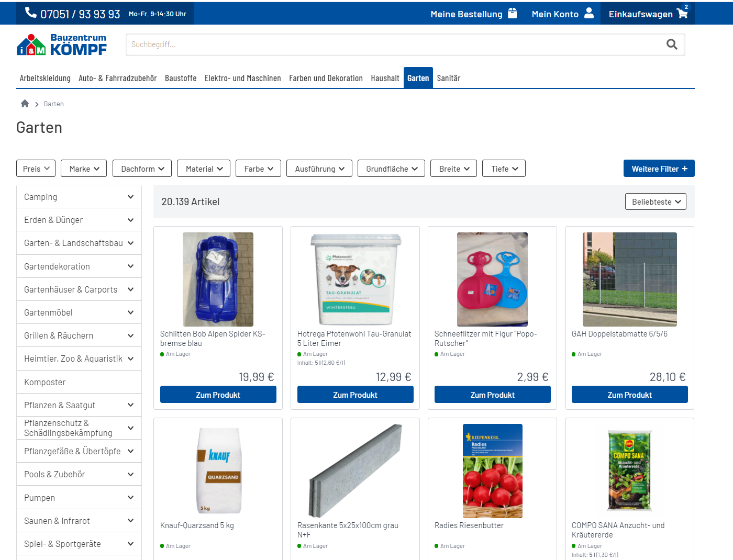Screen dimensions: 733x560
Task: Open the Farbe filter dropdown
Action: 259,169
